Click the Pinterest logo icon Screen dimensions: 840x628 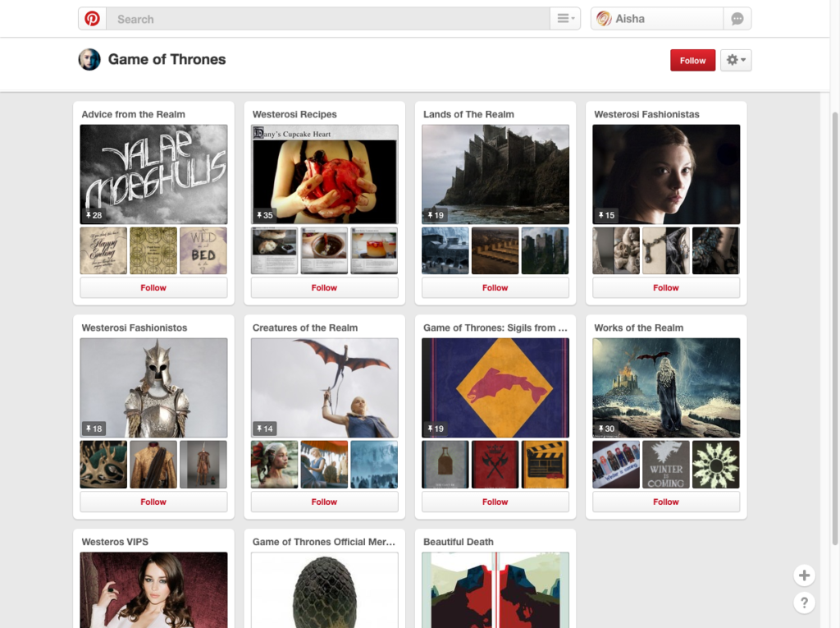pyautogui.click(x=93, y=19)
